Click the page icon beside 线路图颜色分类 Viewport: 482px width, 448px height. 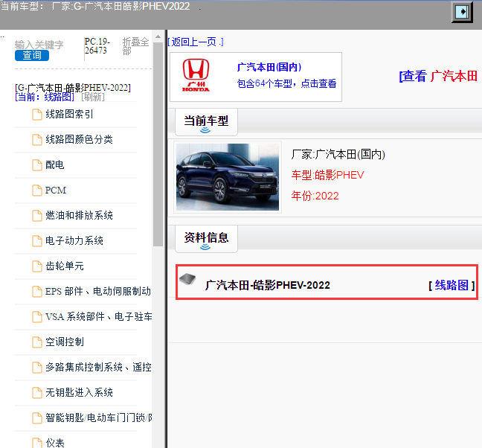pos(37,140)
